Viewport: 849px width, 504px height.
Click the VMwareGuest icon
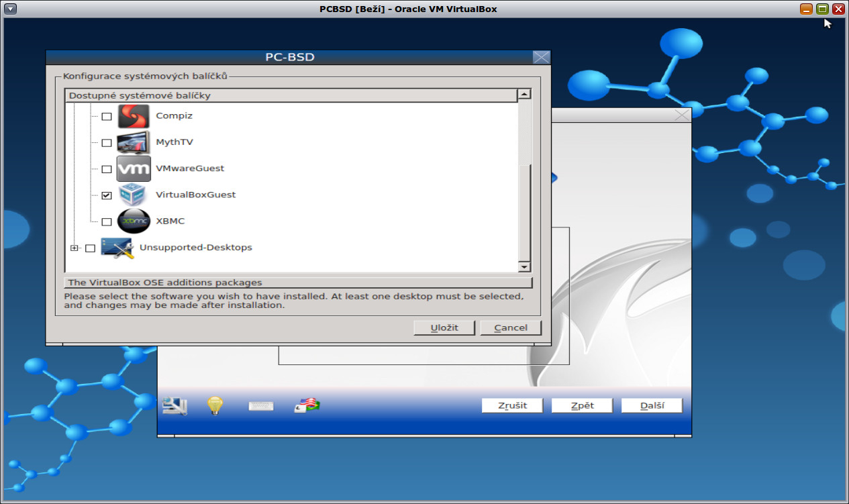click(134, 168)
